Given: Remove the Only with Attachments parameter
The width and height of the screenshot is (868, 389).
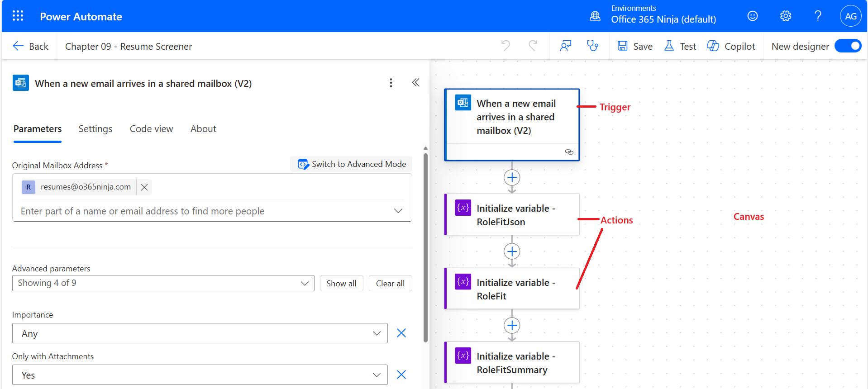Looking at the screenshot, I should point(401,375).
